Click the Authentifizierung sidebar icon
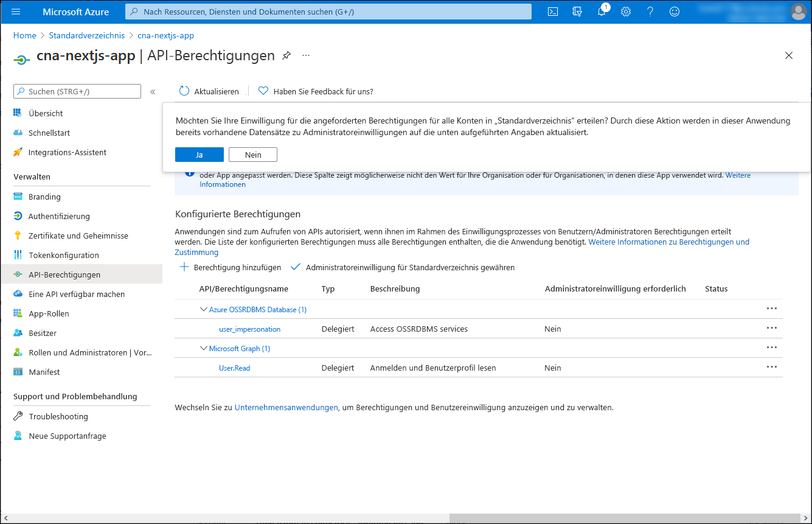Viewport: 812px width, 524px height. (18, 216)
